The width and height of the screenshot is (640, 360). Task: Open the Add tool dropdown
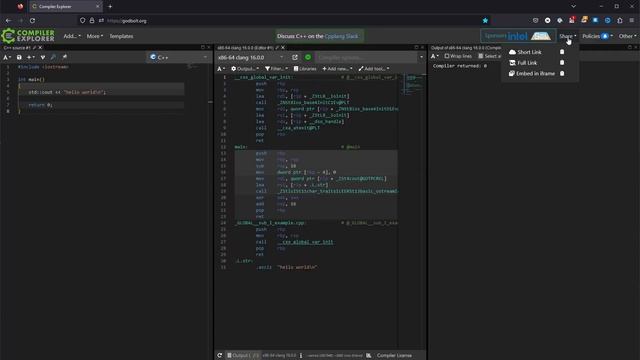click(x=374, y=69)
